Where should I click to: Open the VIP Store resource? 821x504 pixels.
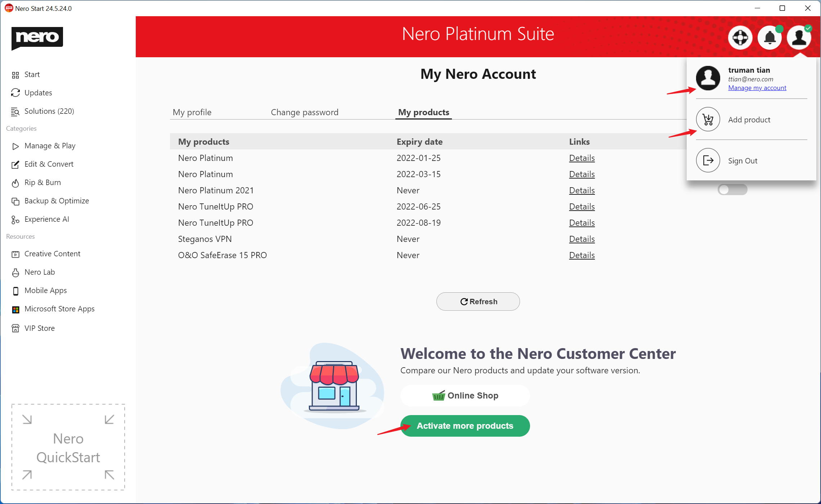tap(39, 328)
